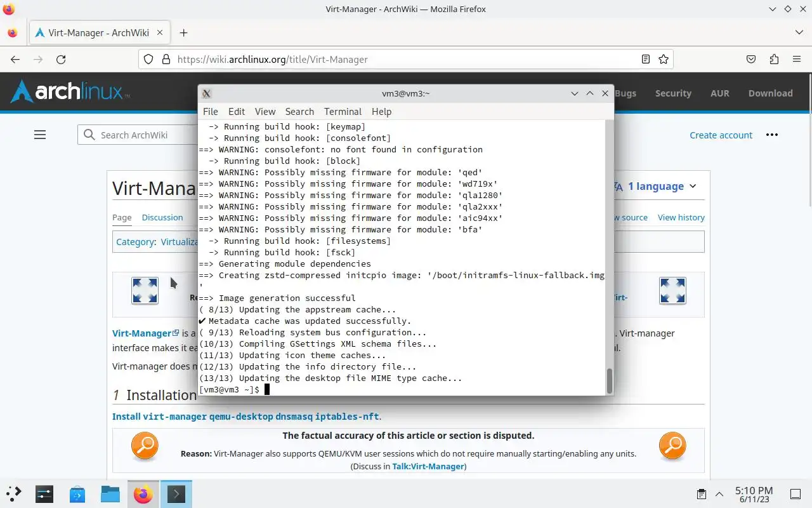Open KDE application launcher
The height and width of the screenshot is (508, 812).
pos(14,494)
